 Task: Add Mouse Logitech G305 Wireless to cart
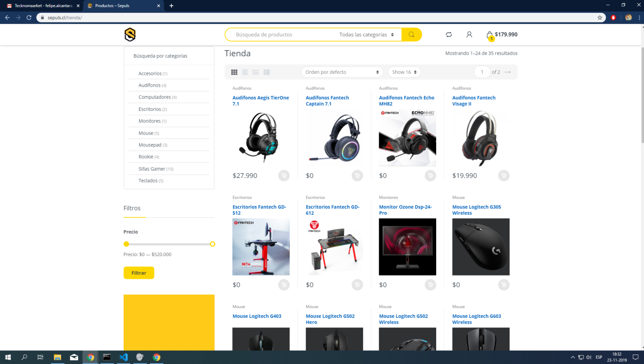pyautogui.click(x=504, y=284)
